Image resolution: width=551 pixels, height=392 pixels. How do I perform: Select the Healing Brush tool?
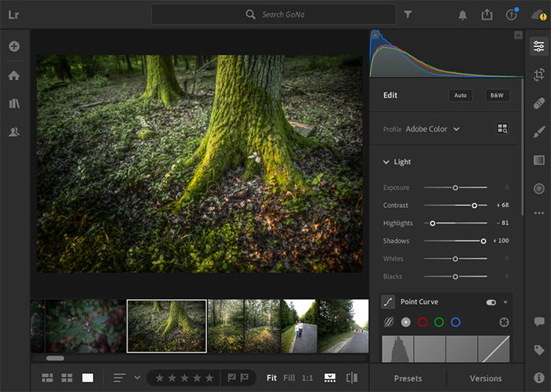[538, 103]
